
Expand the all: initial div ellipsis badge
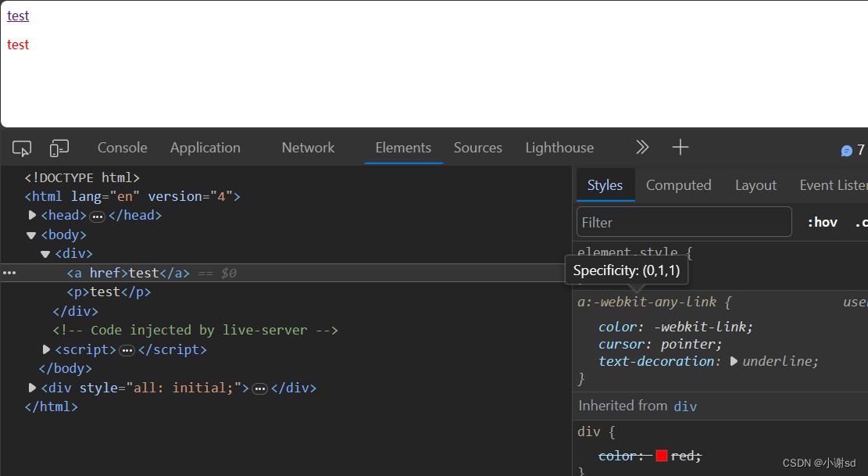tap(259, 388)
